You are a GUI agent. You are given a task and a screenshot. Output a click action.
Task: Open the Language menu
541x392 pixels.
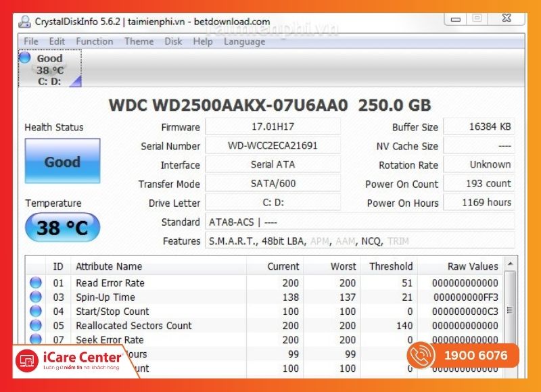tap(245, 41)
